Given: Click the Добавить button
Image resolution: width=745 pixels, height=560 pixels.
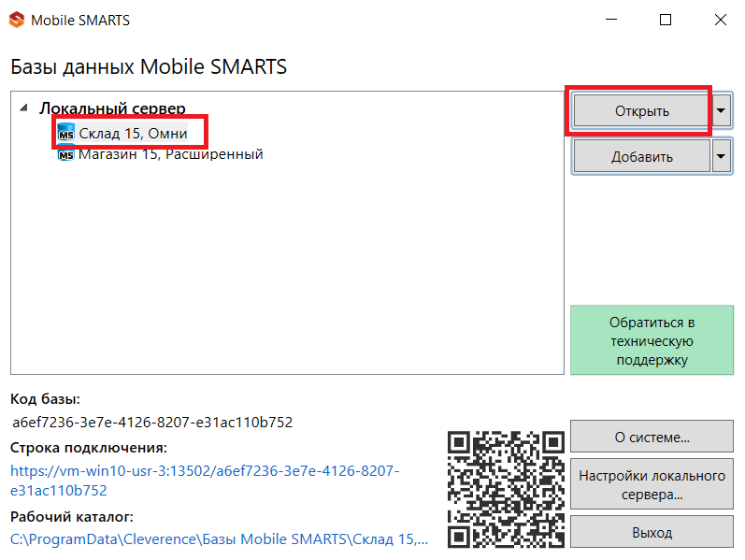Looking at the screenshot, I should pyautogui.click(x=641, y=156).
